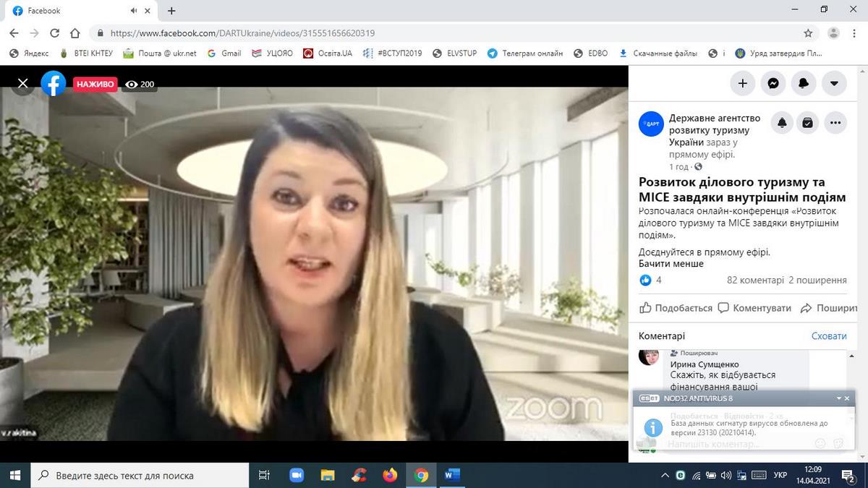The width and height of the screenshot is (868, 488).
Task: Launch Word from the taskbar
Action: pyautogui.click(x=452, y=475)
